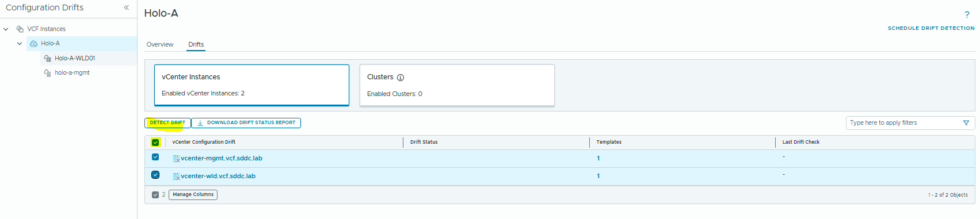Click the Holo-A-WLD01 domain icon
980x219 pixels.
pos(48,59)
